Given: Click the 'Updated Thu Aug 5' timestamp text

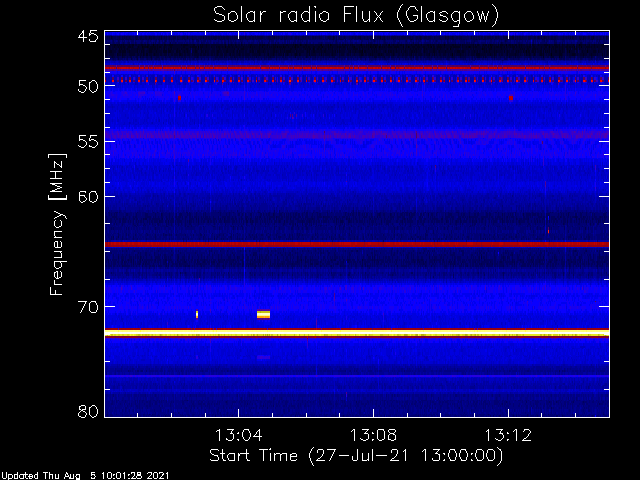Looking at the screenshot, I should click(85, 476).
